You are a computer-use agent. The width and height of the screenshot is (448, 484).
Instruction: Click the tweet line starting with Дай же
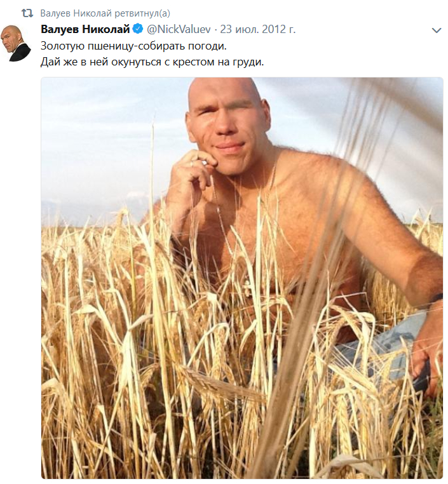[153, 62]
